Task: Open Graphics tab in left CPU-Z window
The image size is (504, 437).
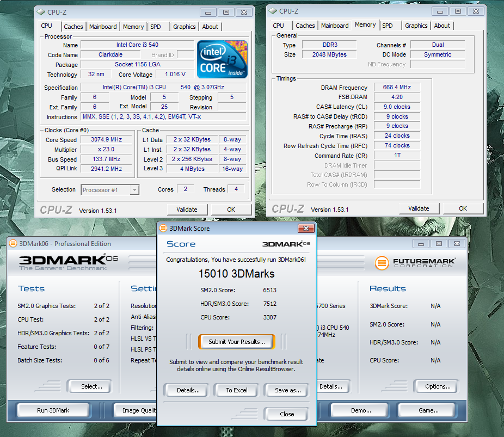Action: click(x=184, y=27)
